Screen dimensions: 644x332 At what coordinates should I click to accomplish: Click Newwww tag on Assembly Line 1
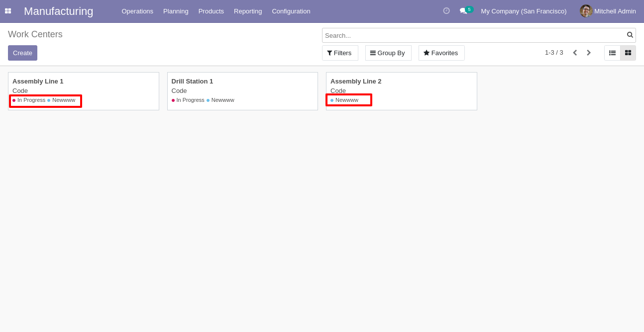tap(64, 100)
